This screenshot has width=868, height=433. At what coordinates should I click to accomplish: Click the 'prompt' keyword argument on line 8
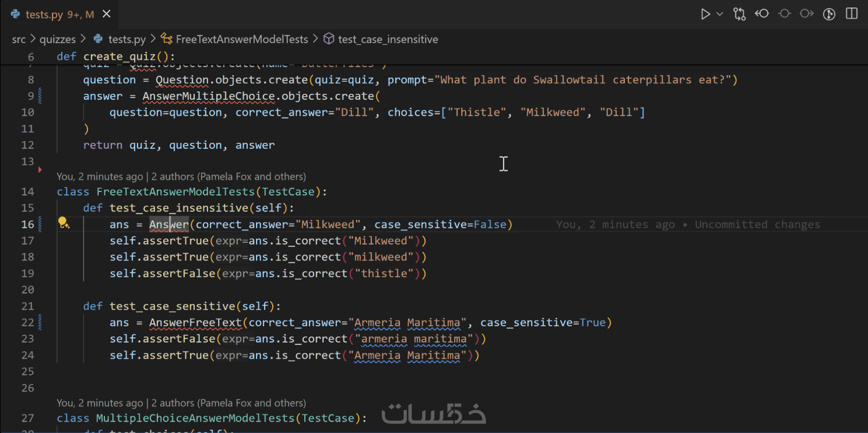tap(407, 79)
